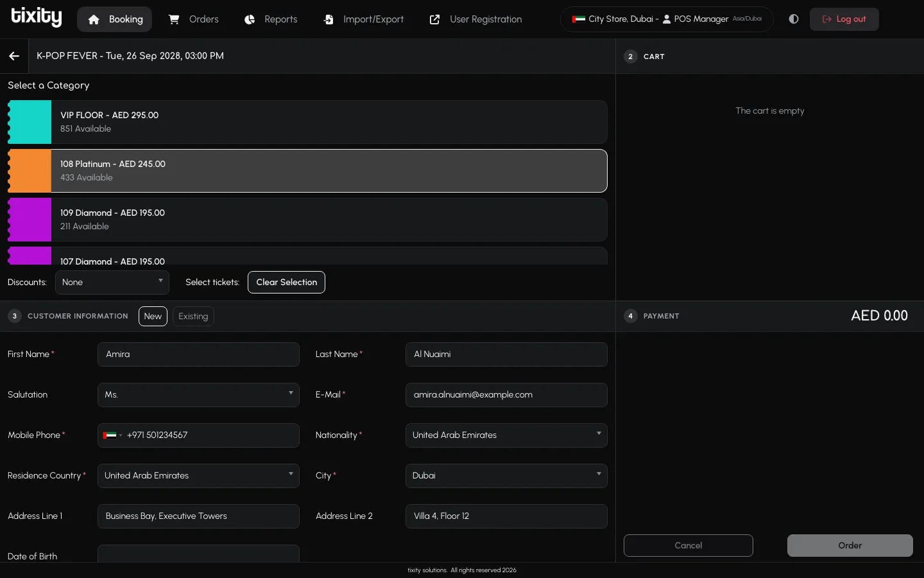Open the Orders menu
The width and height of the screenshot is (924, 578).
(x=194, y=19)
